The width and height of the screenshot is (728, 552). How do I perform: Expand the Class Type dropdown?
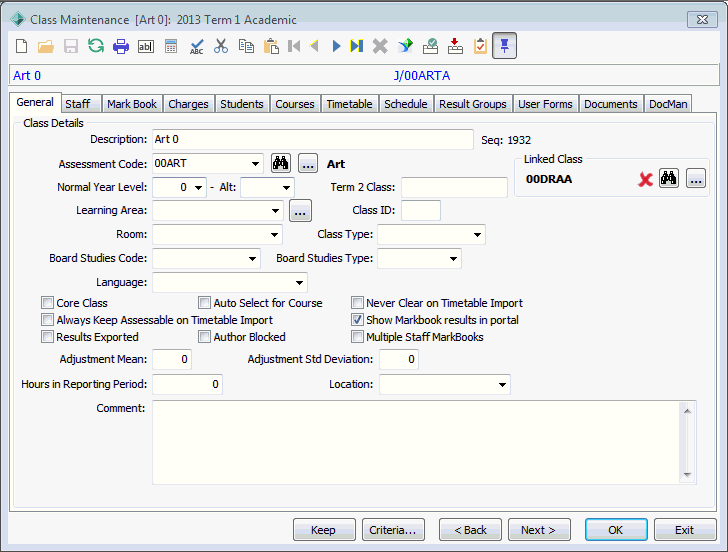(x=477, y=234)
